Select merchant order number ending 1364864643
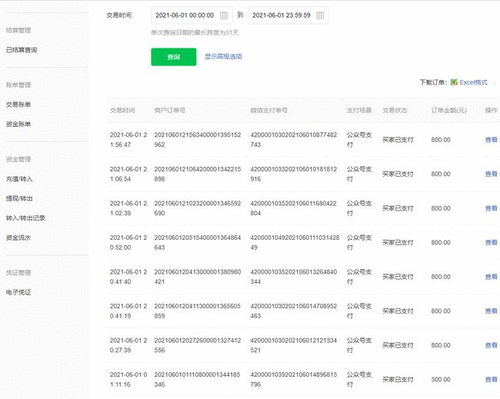 tap(197, 243)
